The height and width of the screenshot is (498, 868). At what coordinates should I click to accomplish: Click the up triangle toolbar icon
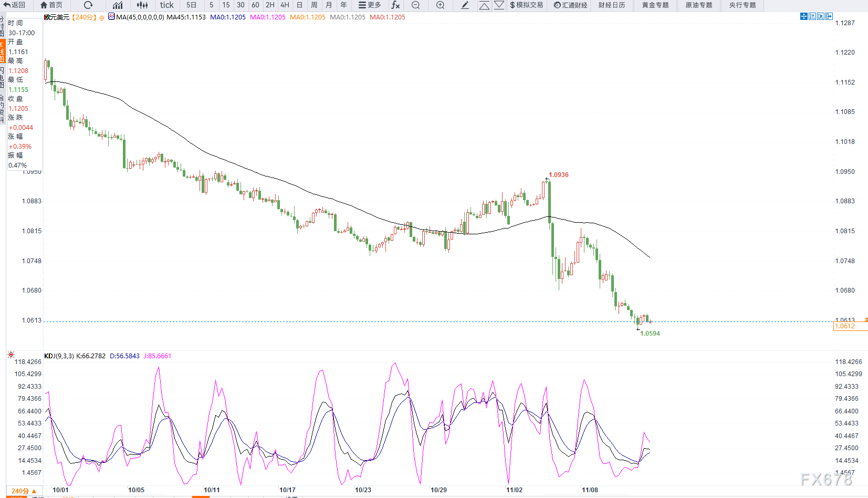tap(484, 5)
